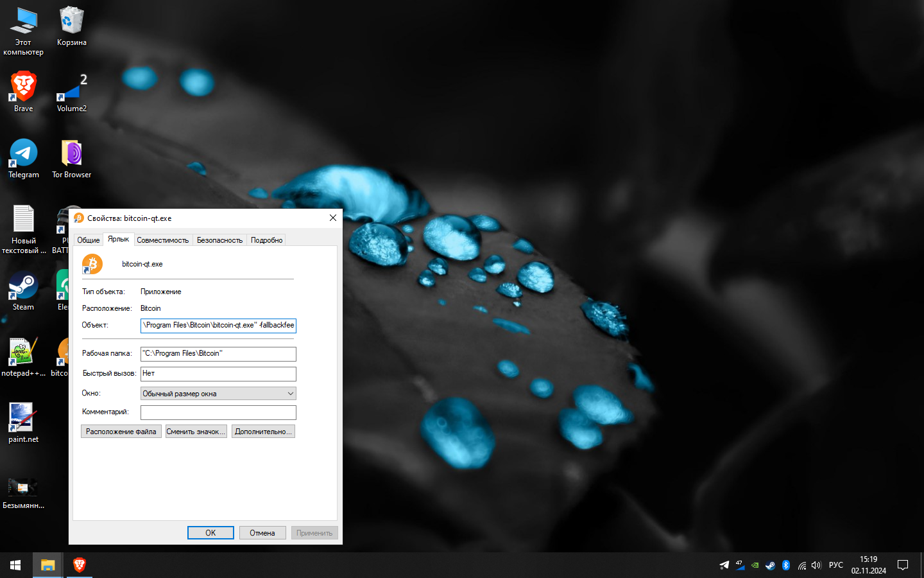The width and height of the screenshot is (924, 578).
Task: Select the paint.net desktop shortcut
Action: [23, 423]
